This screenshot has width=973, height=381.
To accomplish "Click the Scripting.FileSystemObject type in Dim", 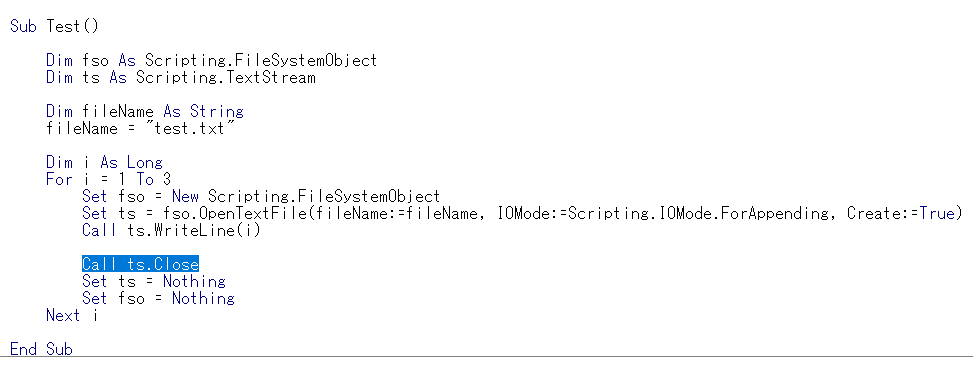I will pos(261,61).
